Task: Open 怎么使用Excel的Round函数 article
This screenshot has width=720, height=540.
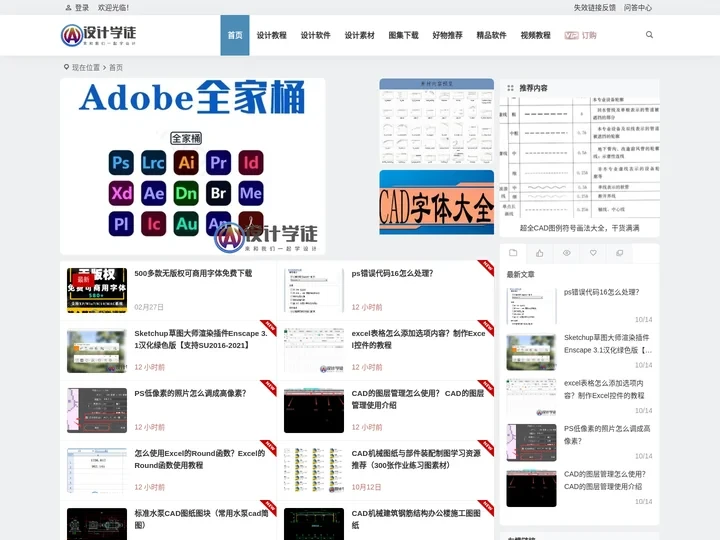Action: click(200, 459)
